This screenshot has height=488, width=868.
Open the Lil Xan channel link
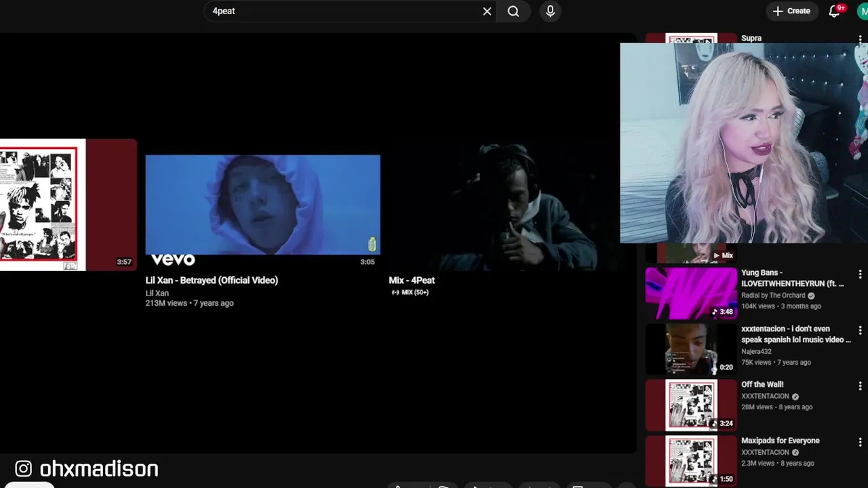point(157,293)
